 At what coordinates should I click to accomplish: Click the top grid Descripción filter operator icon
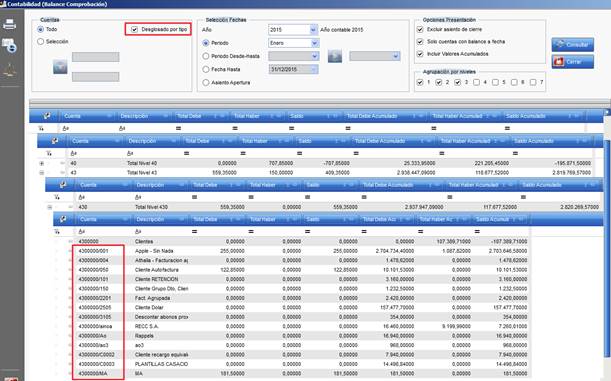pos(122,128)
